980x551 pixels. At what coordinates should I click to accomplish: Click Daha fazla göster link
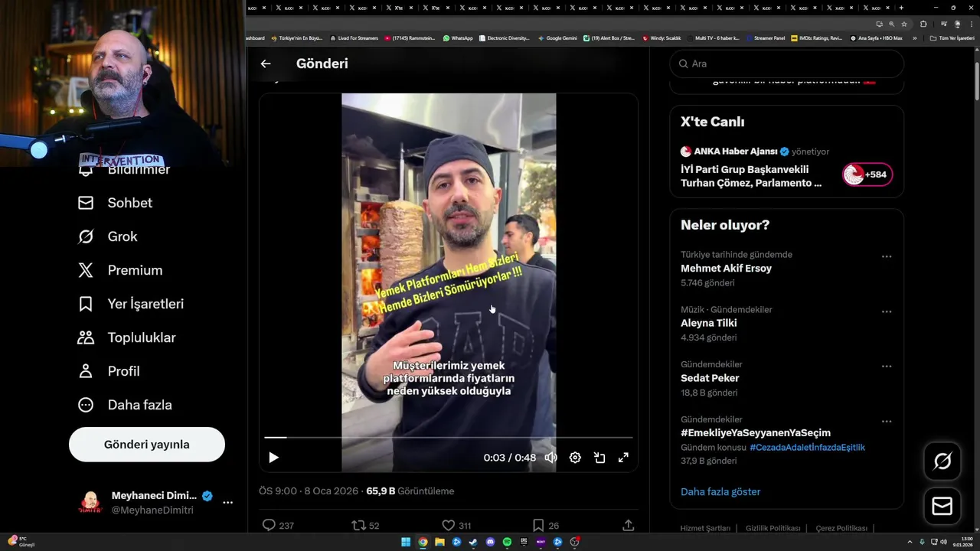point(720,491)
